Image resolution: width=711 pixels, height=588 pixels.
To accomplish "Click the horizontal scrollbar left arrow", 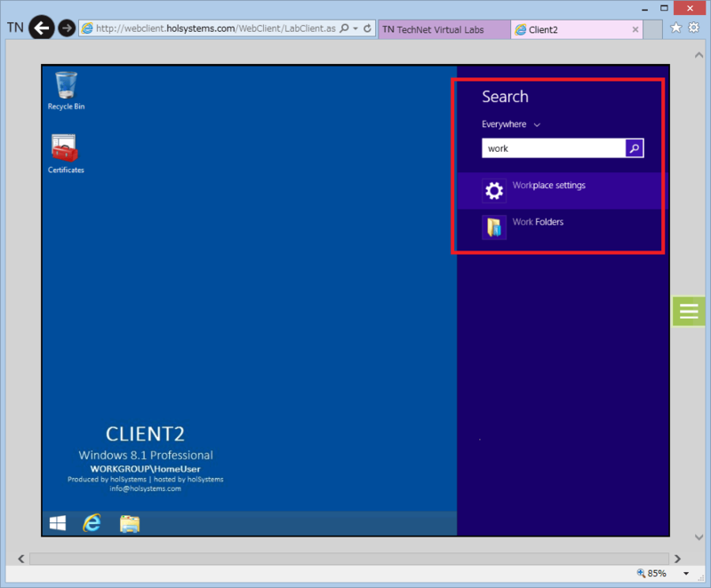I will pyautogui.click(x=20, y=559).
